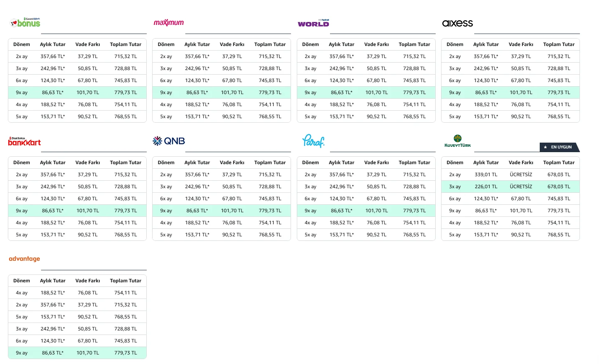Click the Garanti Bonus card logo

coord(25,23)
